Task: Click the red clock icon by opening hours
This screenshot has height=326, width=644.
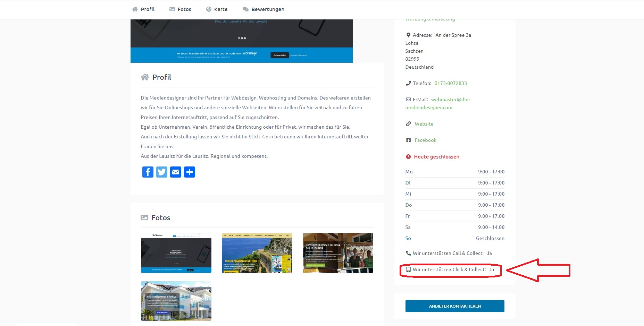Action: click(x=408, y=157)
